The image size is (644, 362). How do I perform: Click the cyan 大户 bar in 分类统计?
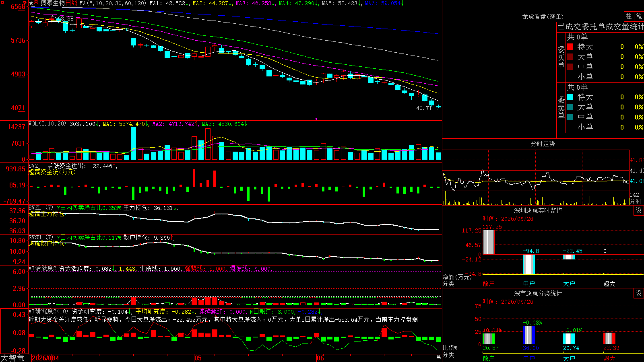click(569, 339)
